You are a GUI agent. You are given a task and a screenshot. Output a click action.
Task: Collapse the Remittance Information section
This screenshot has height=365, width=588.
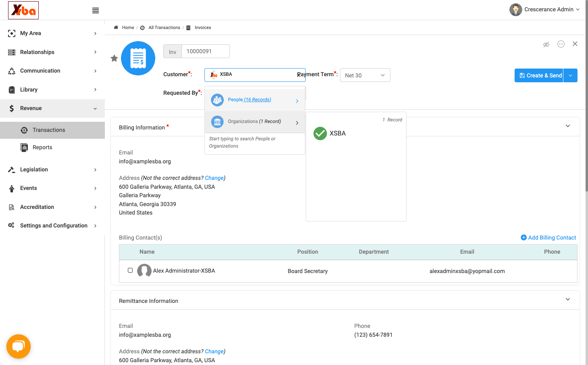coord(568,299)
